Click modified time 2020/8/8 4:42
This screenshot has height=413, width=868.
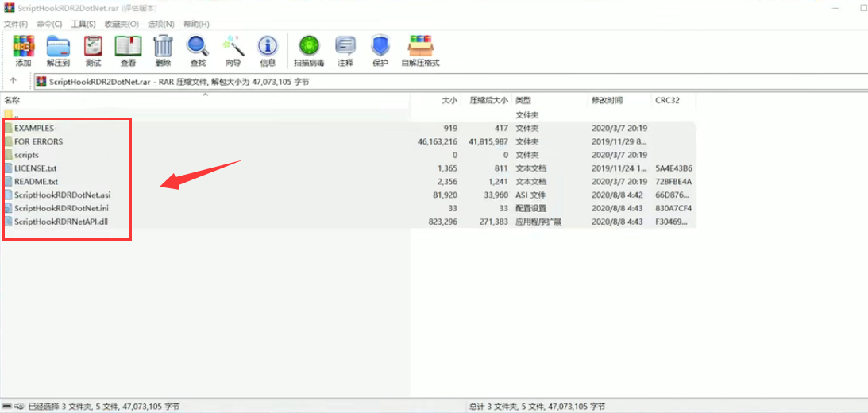coord(617,195)
